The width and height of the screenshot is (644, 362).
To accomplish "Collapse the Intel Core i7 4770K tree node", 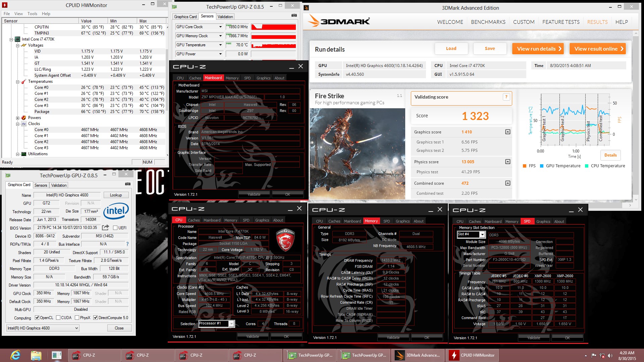I will tap(11, 39).
